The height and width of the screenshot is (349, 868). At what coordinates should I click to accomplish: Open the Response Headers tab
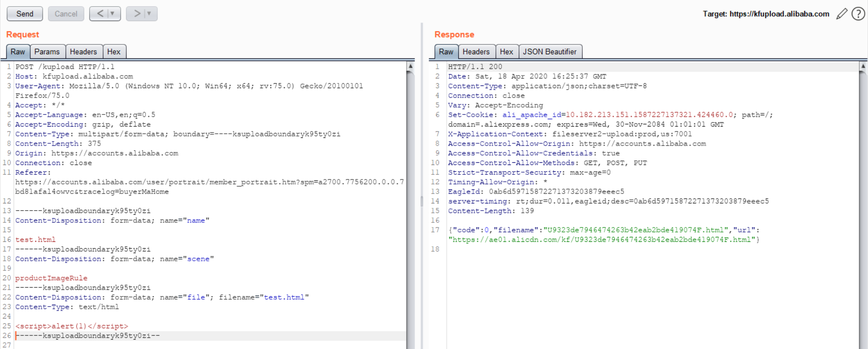pos(476,52)
